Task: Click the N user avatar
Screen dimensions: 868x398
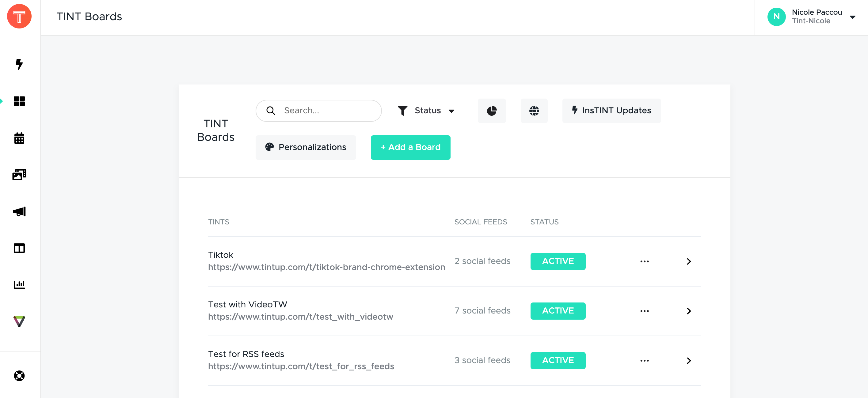Action: point(776,17)
